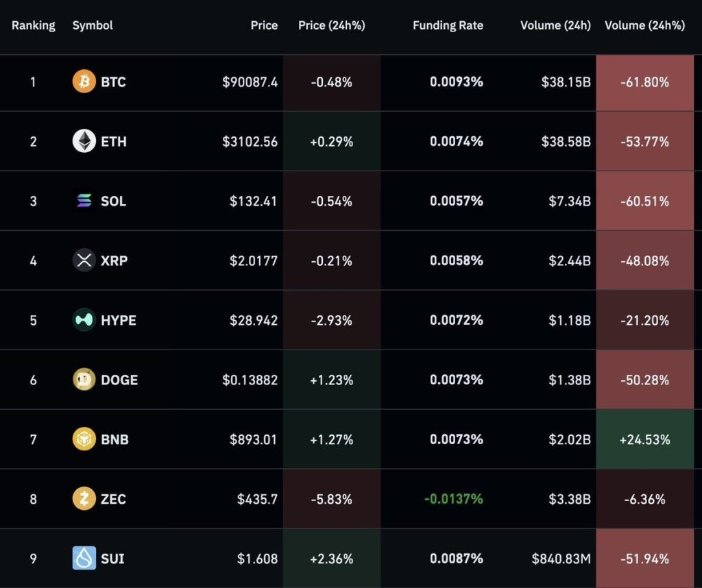Click the SUI droplet icon
Viewport: 702px width, 588px height.
[x=84, y=559]
